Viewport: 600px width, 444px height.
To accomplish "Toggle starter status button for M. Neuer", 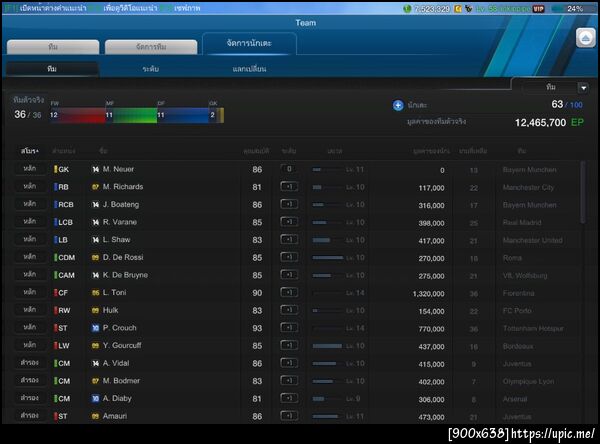I will tap(29, 168).
